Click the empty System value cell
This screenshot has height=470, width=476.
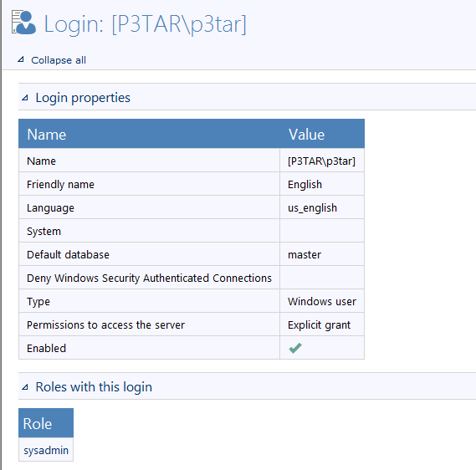click(x=322, y=231)
